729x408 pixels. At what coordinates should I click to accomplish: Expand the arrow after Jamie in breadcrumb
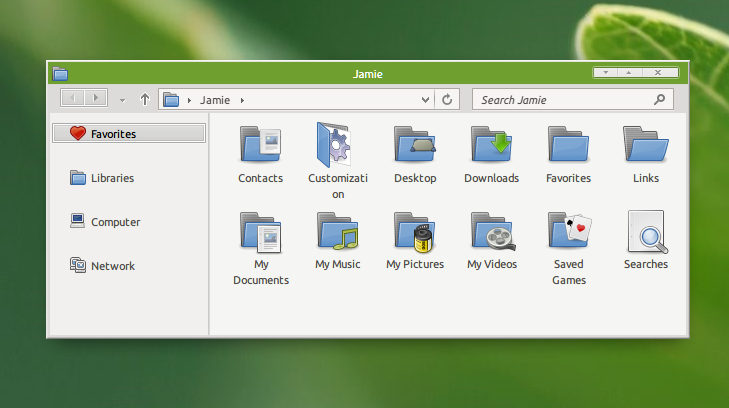coord(242,100)
